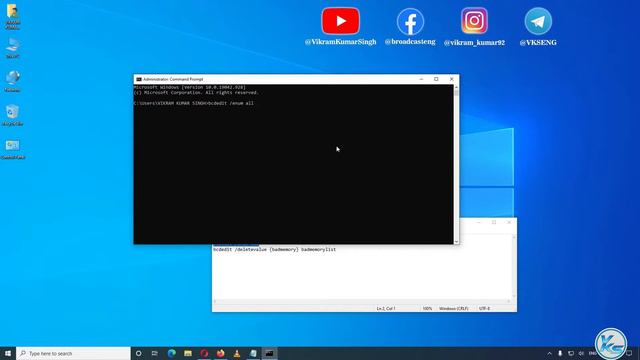Switch to Notepad on the taskbar
Image resolution: width=640 pixels, height=360 pixels.
[253, 353]
